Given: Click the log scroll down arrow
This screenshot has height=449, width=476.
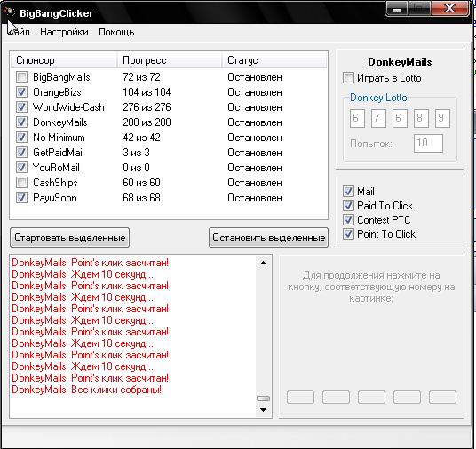Looking at the screenshot, I should click(263, 410).
